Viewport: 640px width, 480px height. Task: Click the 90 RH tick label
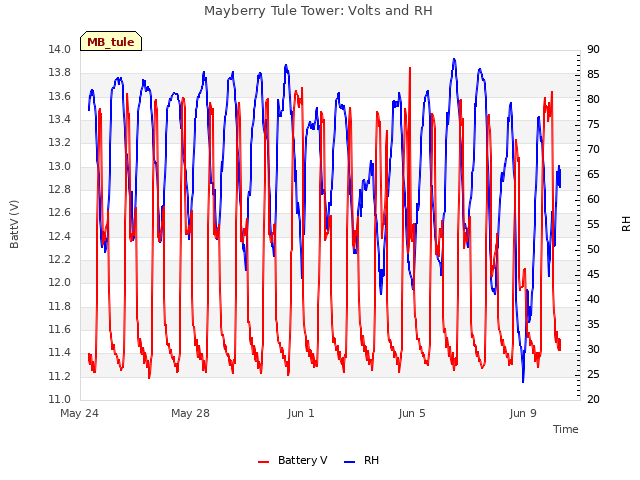[x=593, y=49]
